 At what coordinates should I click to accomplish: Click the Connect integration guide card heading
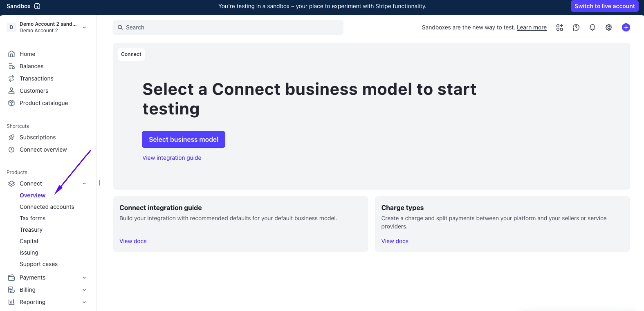pos(161,208)
